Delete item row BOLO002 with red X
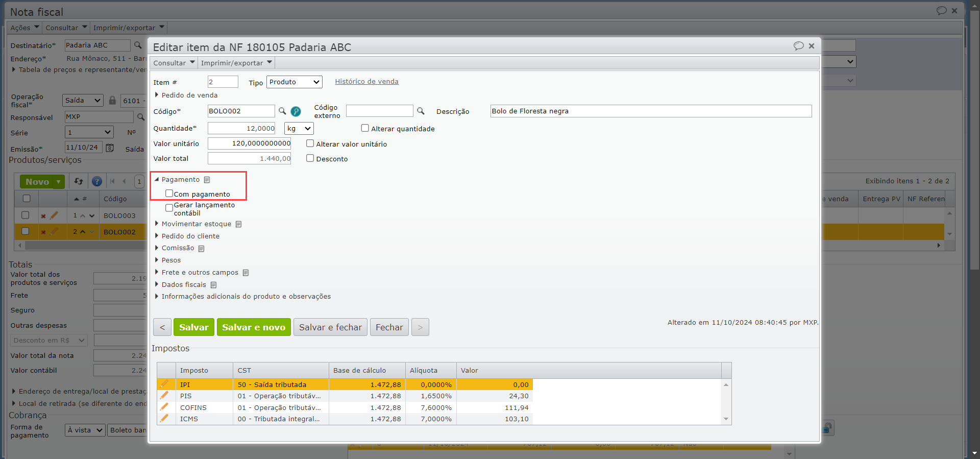The width and height of the screenshot is (980, 459). click(x=43, y=232)
